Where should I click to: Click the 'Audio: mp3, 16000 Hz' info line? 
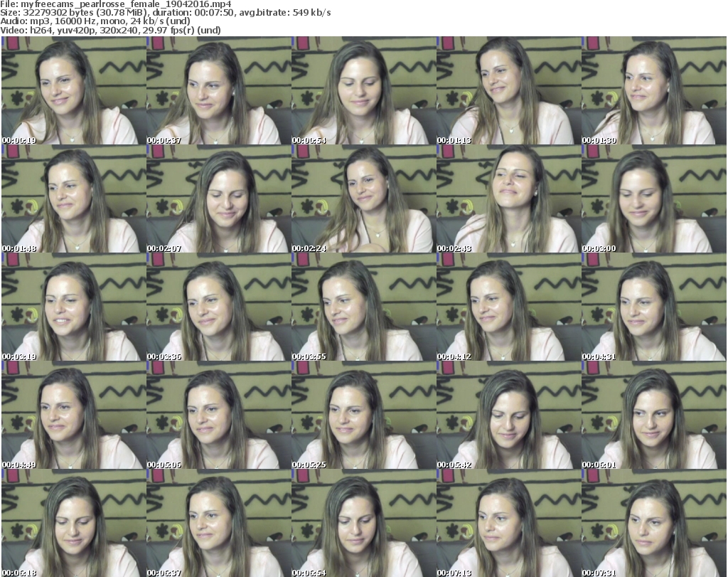(x=95, y=22)
